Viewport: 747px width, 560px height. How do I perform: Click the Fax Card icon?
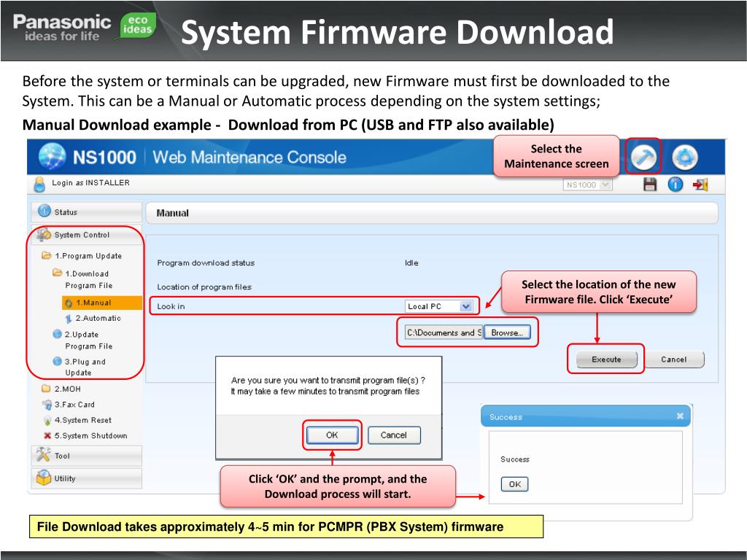pos(47,404)
